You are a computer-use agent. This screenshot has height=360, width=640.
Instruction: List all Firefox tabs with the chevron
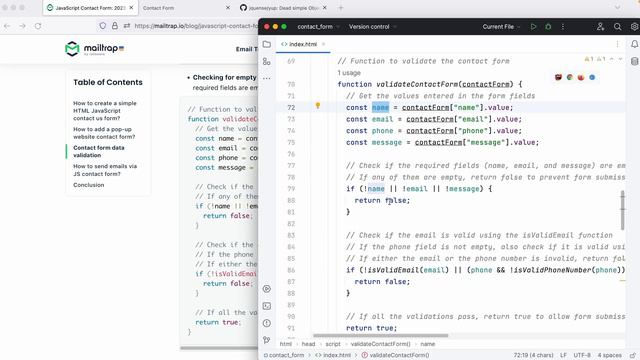point(617,7)
